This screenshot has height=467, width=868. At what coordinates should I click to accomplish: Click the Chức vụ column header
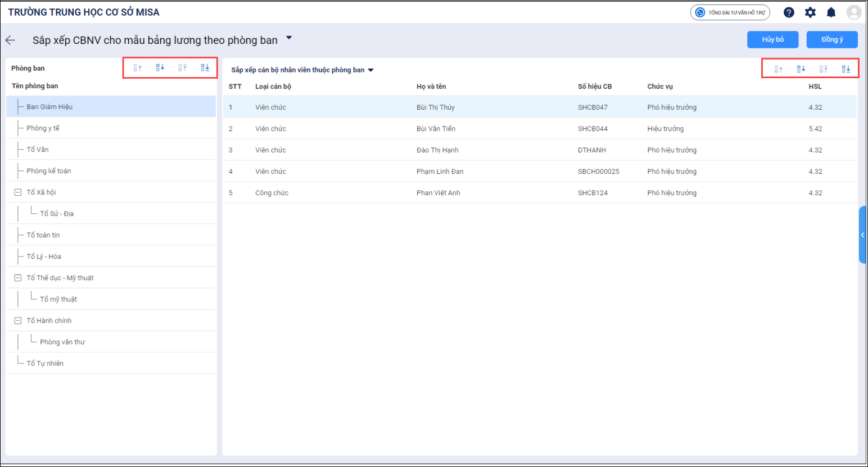pyautogui.click(x=660, y=87)
